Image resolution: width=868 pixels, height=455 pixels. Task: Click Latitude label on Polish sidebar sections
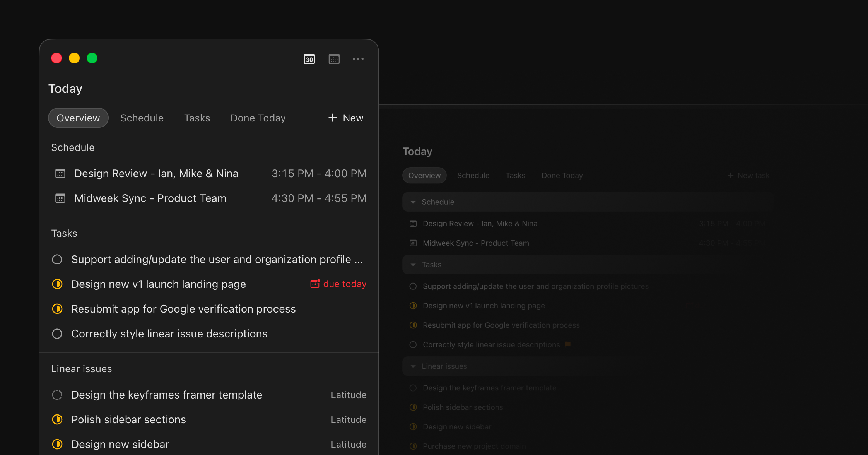(349, 419)
